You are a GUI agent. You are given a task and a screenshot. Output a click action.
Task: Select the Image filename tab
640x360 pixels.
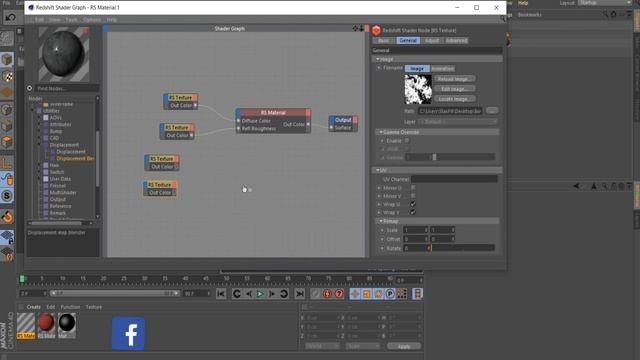417,69
